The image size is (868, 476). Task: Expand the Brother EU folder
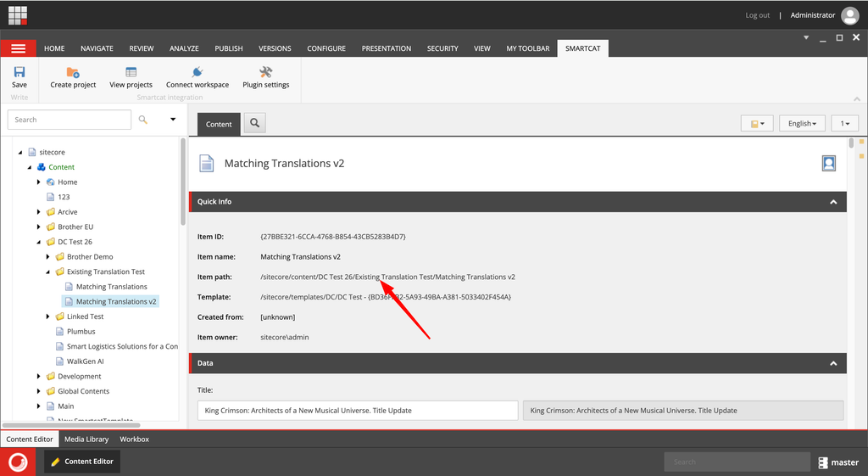(x=39, y=227)
